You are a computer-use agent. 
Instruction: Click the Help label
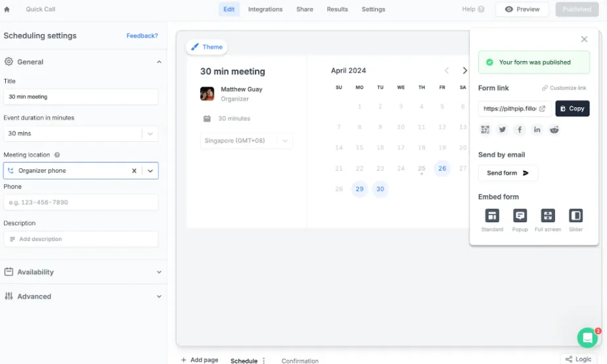tap(468, 9)
